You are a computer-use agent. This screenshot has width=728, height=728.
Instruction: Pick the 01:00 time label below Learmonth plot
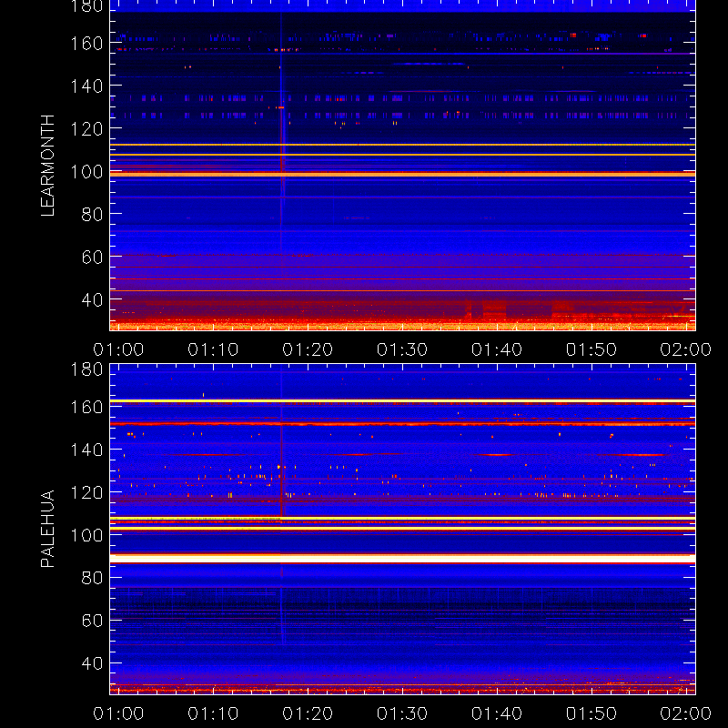(118, 349)
